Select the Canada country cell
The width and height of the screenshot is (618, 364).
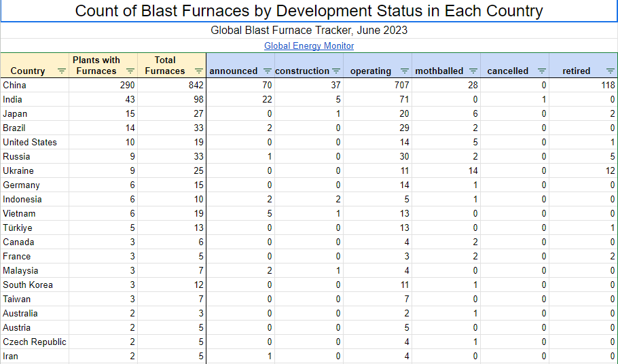(x=35, y=242)
